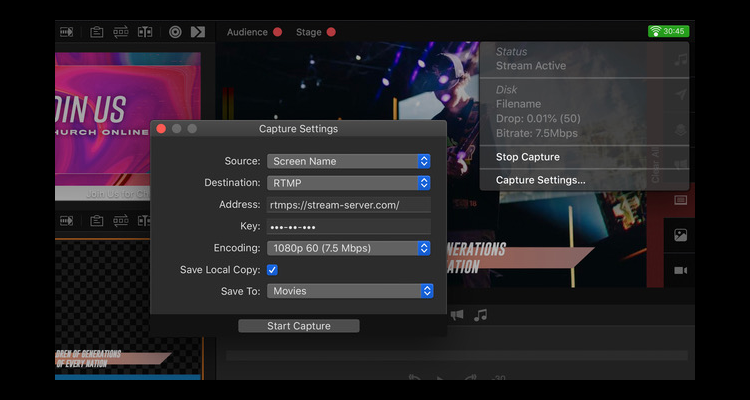Screen dimensions: 750x400
Task: Click the green 30:45 stream status indicator
Action: click(669, 32)
